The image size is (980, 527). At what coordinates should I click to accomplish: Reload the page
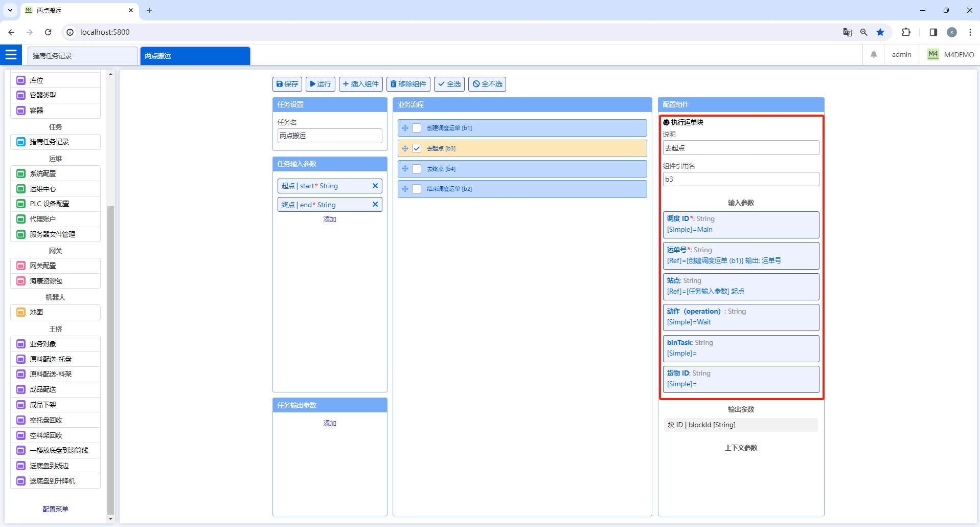(48, 32)
